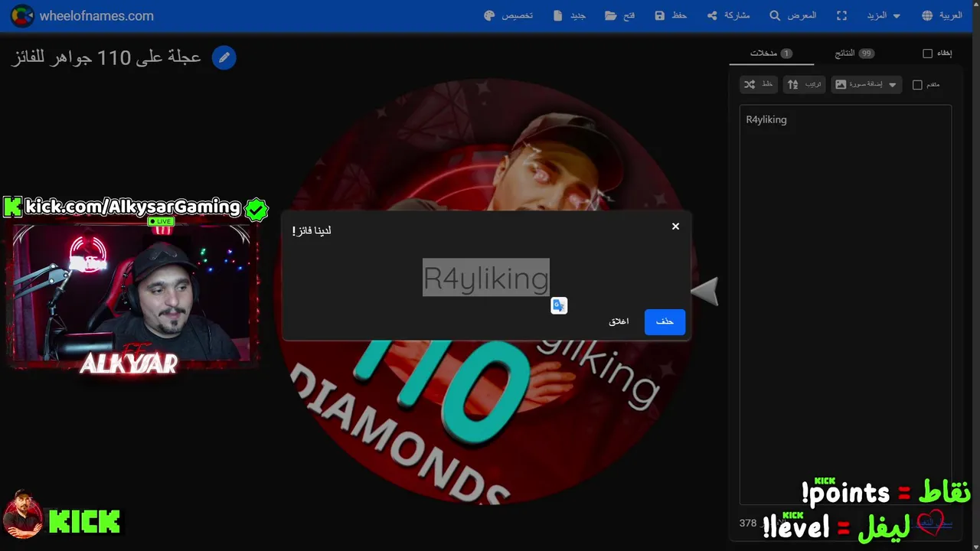This screenshot has height=551, width=980.
Task: Click the اغلاق (Close) button in dialog
Action: tap(619, 321)
